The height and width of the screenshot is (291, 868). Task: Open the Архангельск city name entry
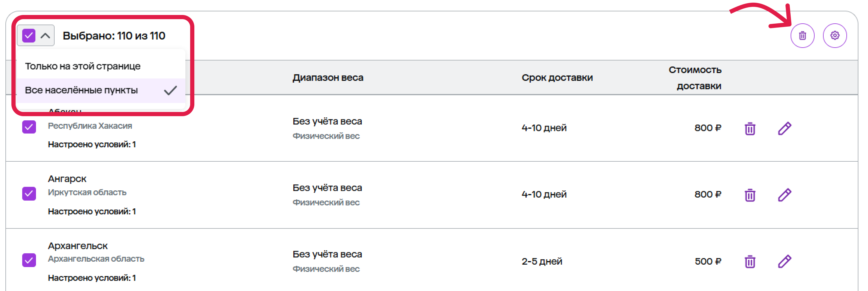(77, 245)
